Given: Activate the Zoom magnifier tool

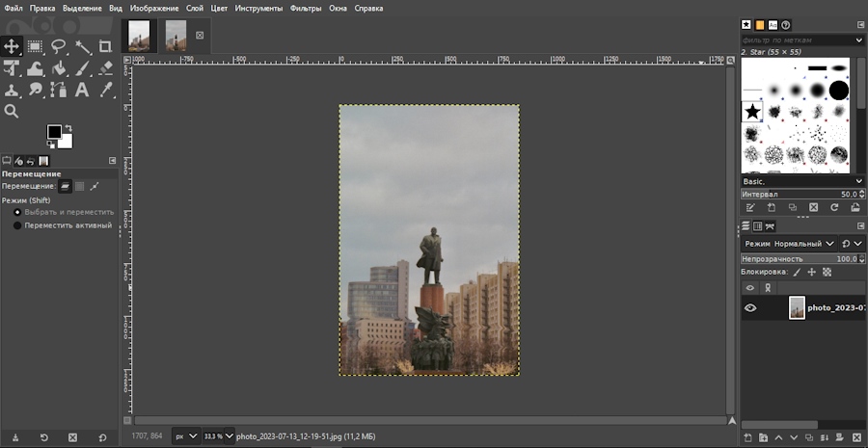Looking at the screenshot, I should 12,112.
